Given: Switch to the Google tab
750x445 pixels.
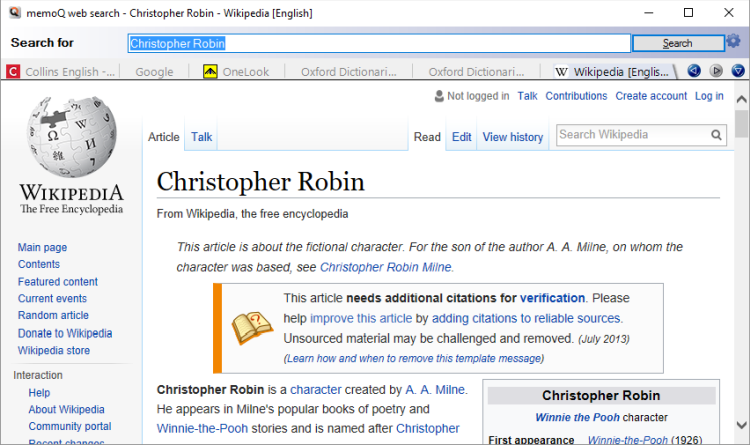Looking at the screenshot, I should [x=154, y=72].
